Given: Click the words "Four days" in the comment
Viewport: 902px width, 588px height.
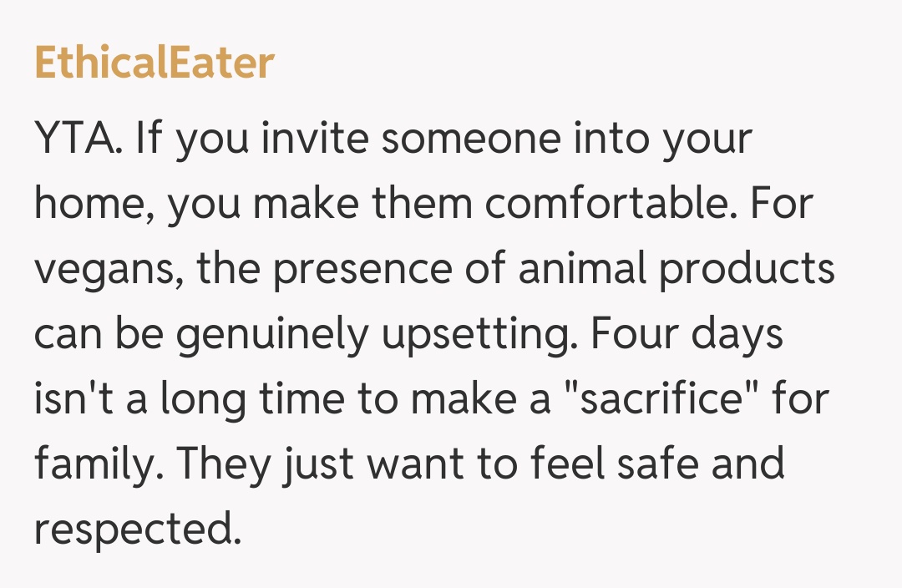Looking at the screenshot, I should pos(687,334).
